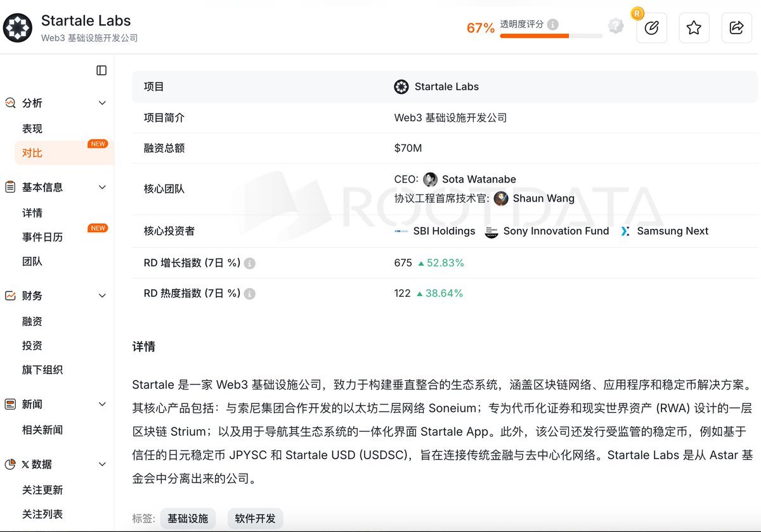The image size is (761, 532).
Task: Open the 旗下组织 sub-organizations page
Action: [42, 370]
